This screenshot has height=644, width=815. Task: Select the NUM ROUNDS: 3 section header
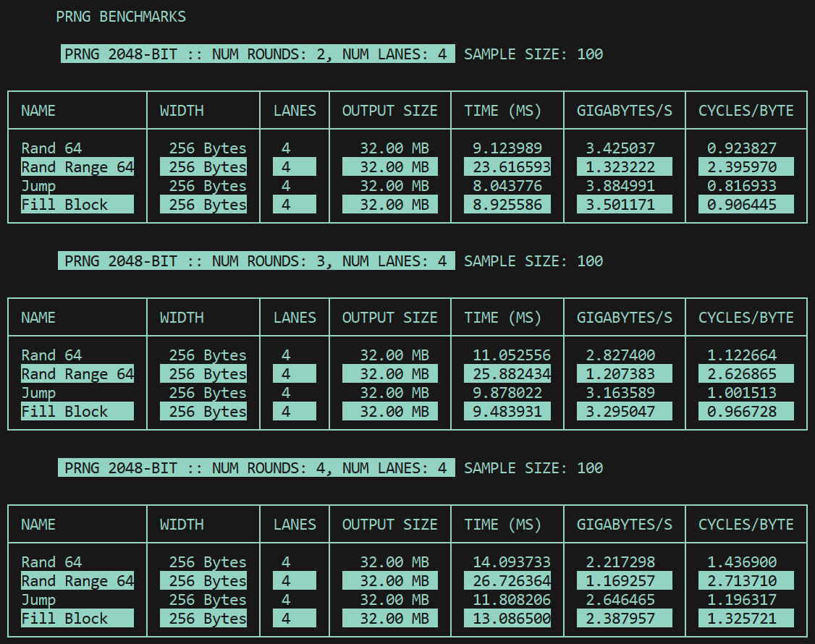(x=256, y=261)
